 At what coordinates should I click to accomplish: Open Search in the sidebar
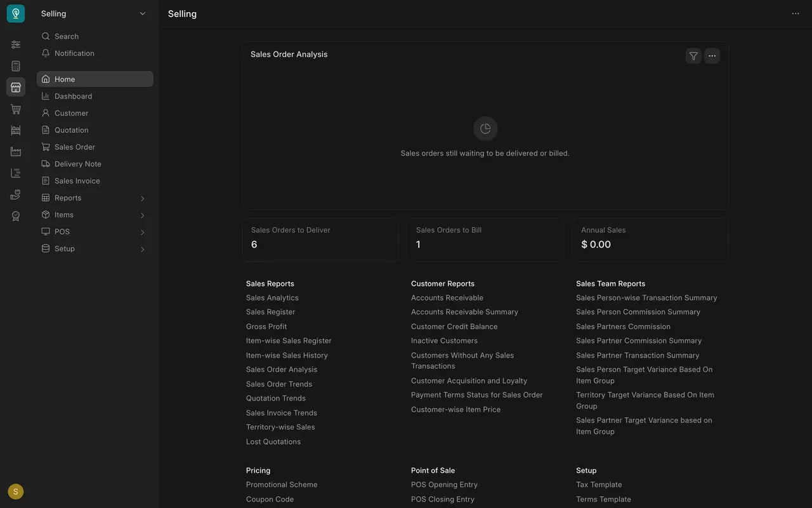pyautogui.click(x=95, y=36)
